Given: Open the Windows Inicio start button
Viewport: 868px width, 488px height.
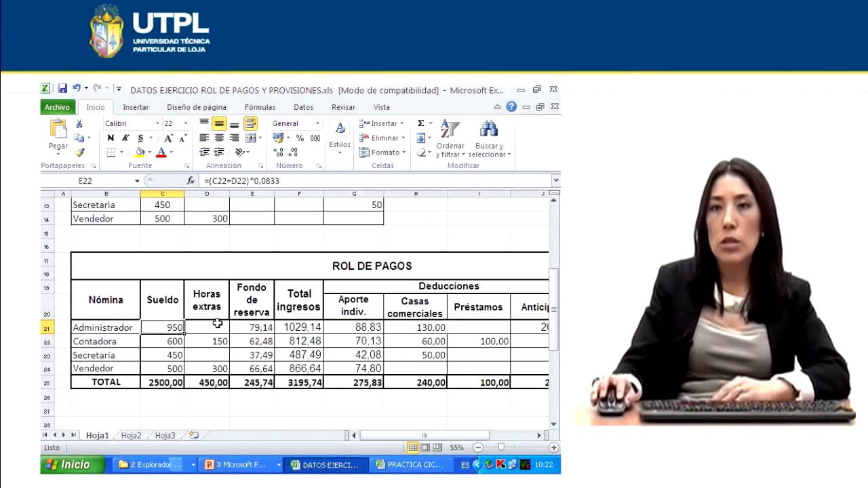Looking at the screenshot, I should 73,464.
